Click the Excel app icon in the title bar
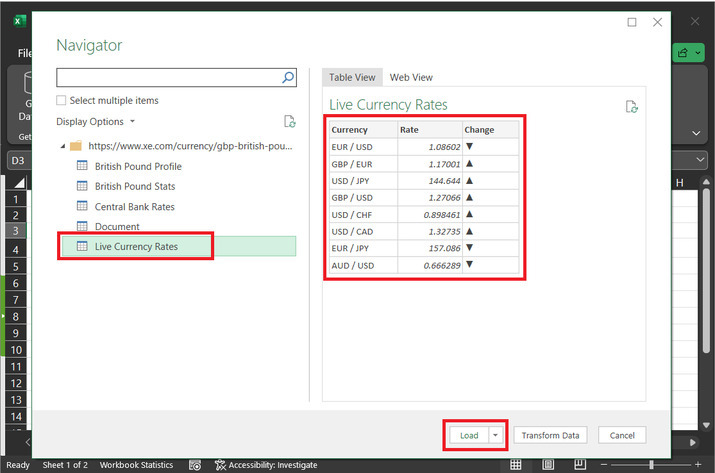This screenshot has height=473, width=715. click(20, 21)
